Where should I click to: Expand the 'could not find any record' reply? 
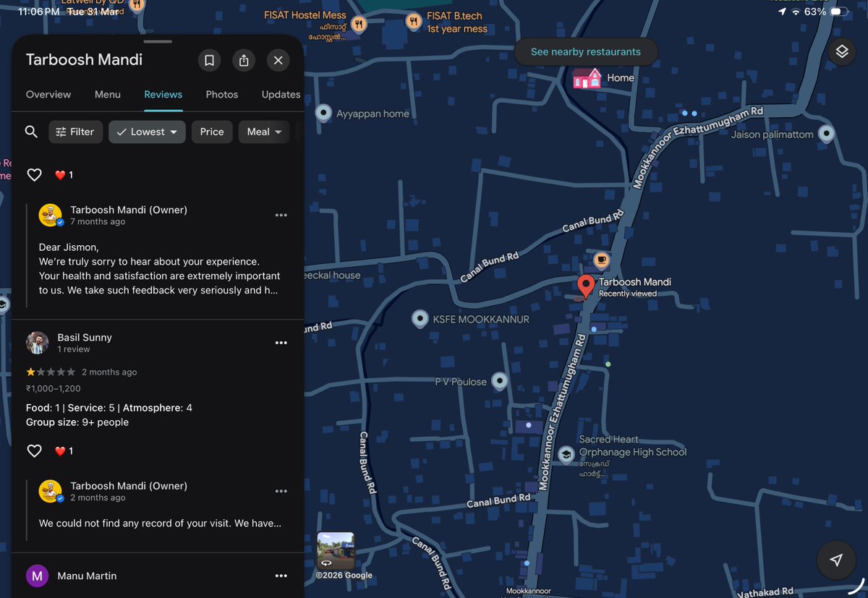pyautogui.click(x=160, y=523)
